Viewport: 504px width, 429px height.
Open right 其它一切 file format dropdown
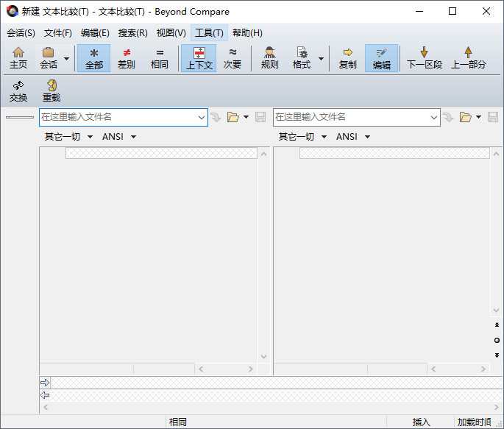pos(302,137)
